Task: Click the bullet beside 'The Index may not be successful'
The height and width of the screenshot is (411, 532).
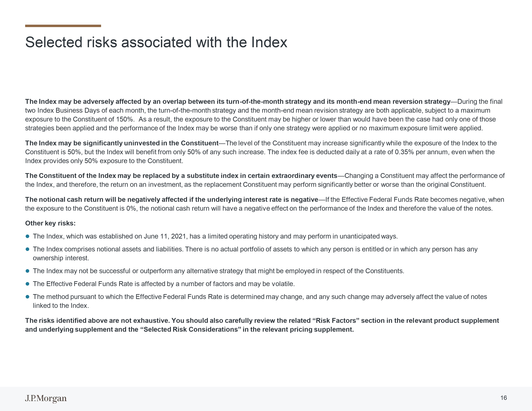Action: (28, 271)
